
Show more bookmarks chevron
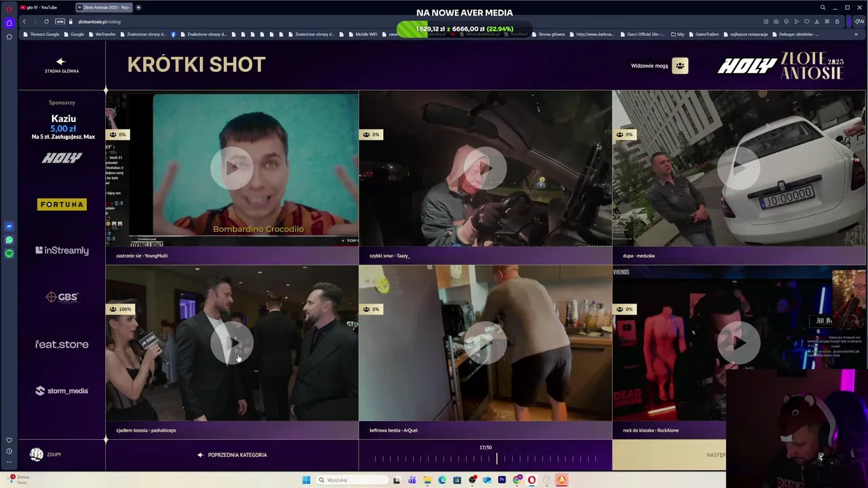pyautogui.click(x=856, y=34)
